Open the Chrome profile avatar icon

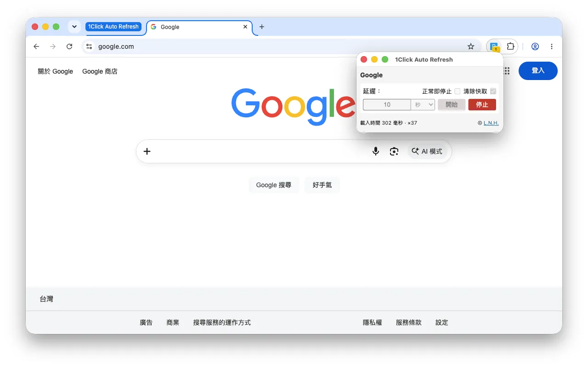[535, 46]
